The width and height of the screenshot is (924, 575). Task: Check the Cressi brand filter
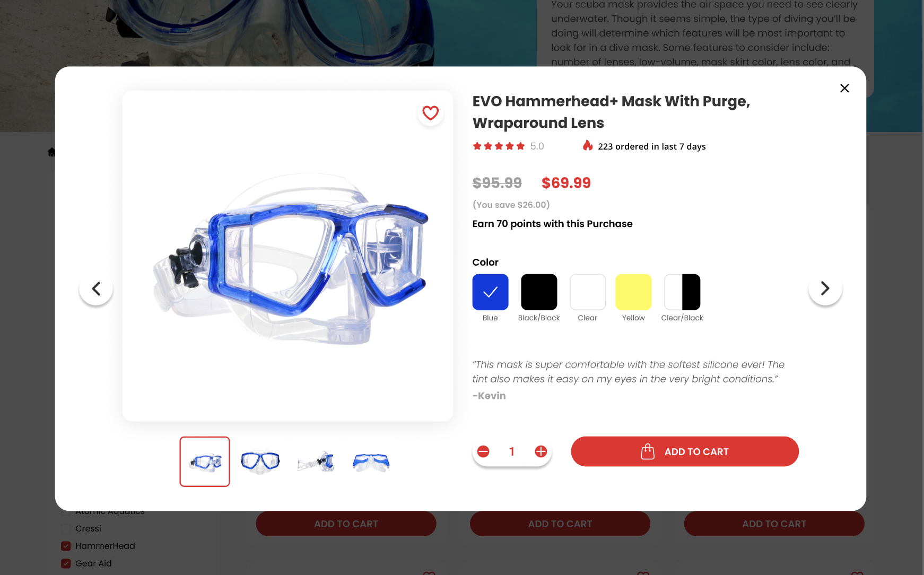tap(66, 528)
